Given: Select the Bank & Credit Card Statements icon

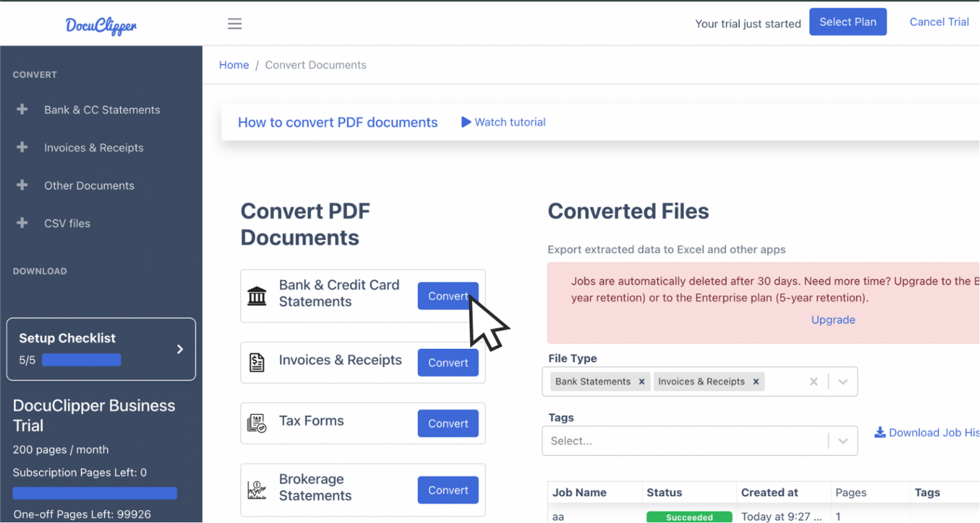Looking at the screenshot, I should (x=258, y=295).
